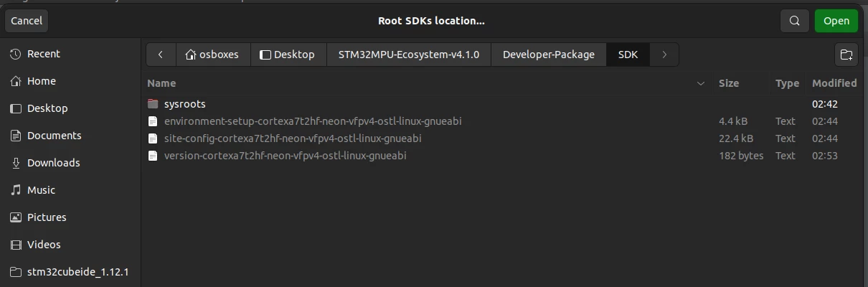This screenshot has width=868, height=287.
Task: Sort the list by Modified column
Action: 834,83
